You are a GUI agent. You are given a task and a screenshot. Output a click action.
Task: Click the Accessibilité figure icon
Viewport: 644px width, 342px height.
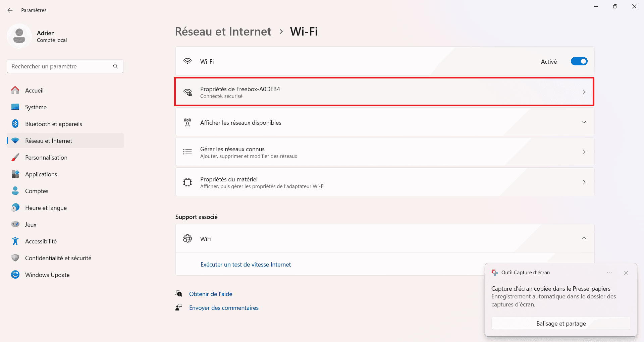point(15,241)
